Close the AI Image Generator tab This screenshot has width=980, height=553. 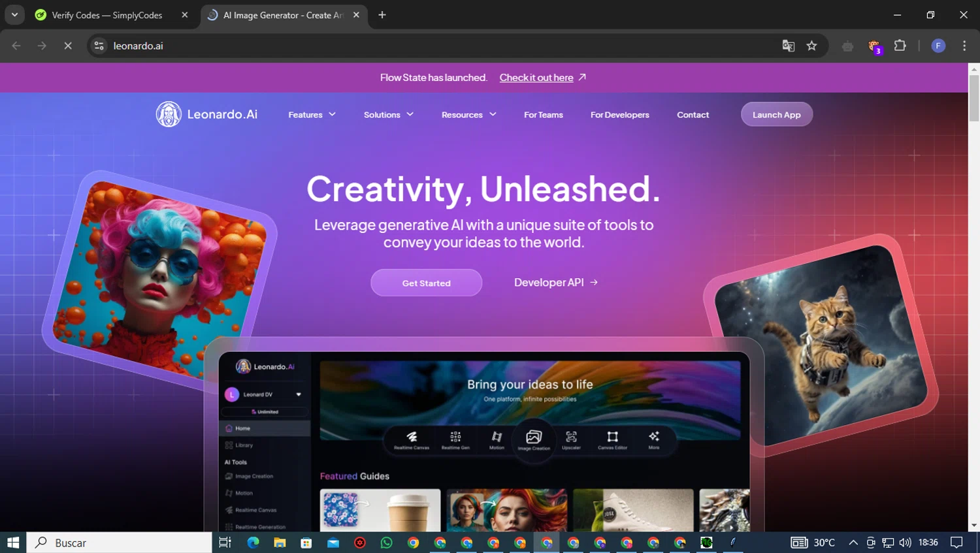pyautogui.click(x=356, y=15)
